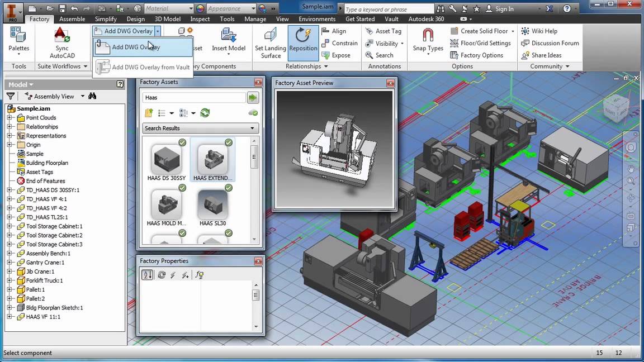Expand the TD_HAAS VF 4:1 node
Screen dimensions: 644x362
click(x=10, y=199)
